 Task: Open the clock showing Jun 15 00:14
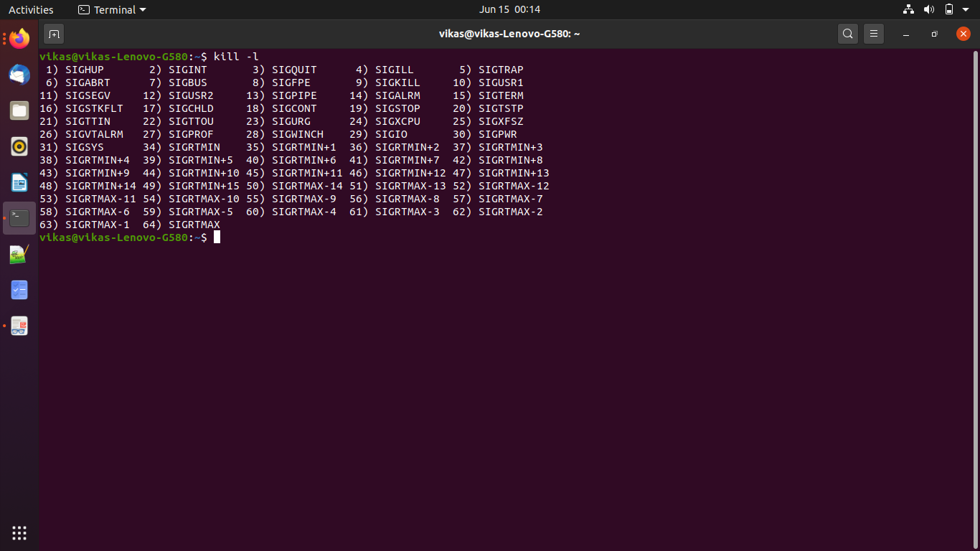509,9
